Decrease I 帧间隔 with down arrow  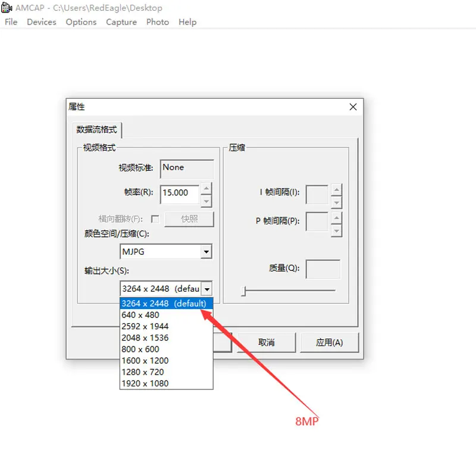click(336, 202)
